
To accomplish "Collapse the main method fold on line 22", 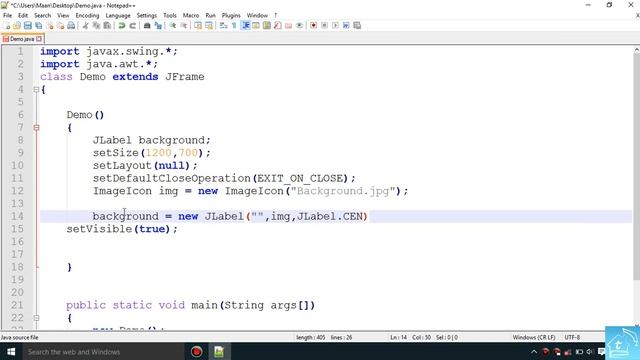I will tap(36, 318).
